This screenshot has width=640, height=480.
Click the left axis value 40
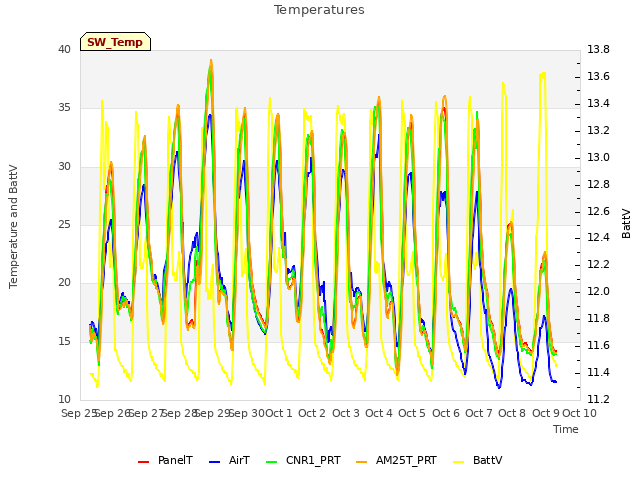(x=64, y=49)
